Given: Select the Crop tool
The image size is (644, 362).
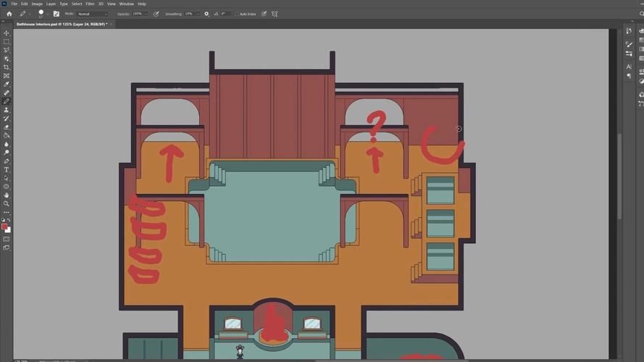Looking at the screenshot, I should (7, 67).
